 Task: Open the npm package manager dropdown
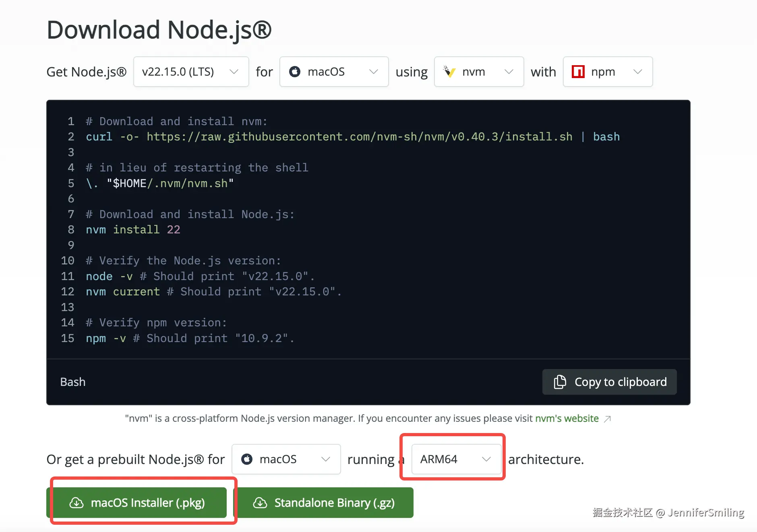pos(608,72)
